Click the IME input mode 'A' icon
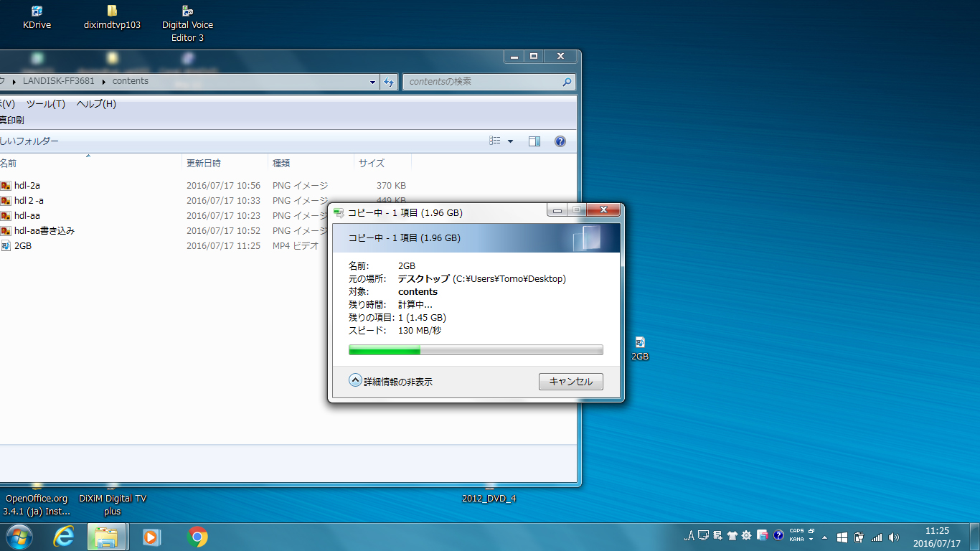The width and height of the screenshot is (980, 551). (x=689, y=535)
